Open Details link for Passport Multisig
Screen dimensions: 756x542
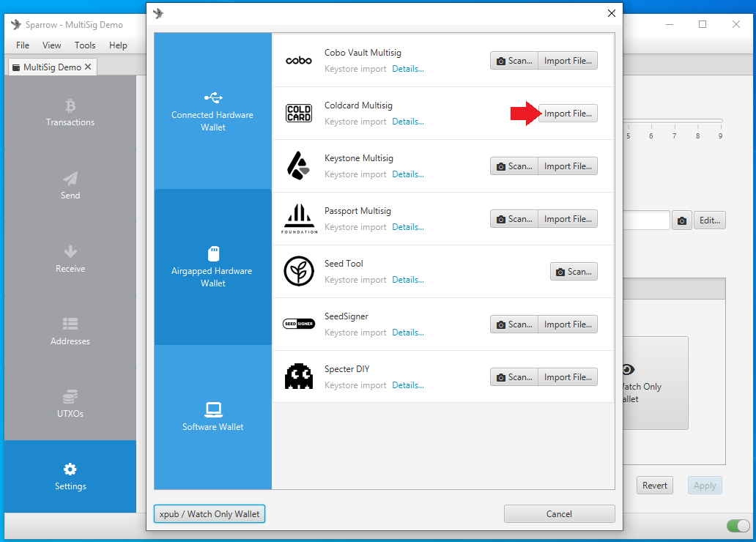pyautogui.click(x=408, y=227)
